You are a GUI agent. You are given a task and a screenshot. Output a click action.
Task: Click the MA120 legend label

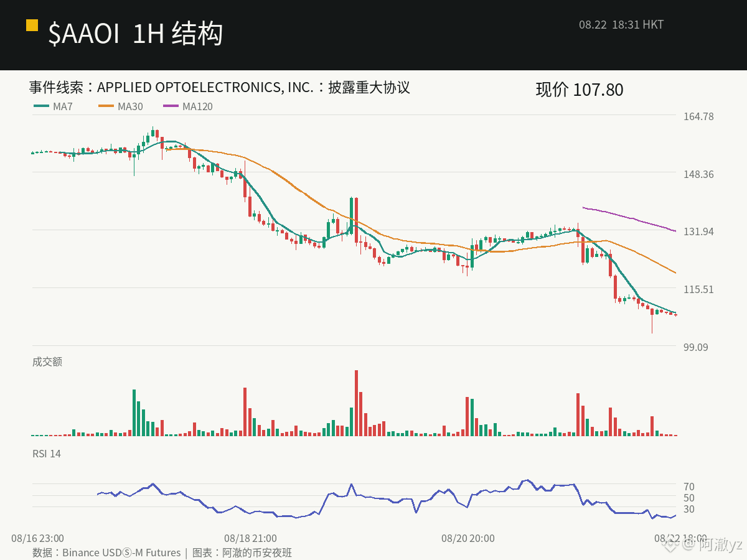[197, 106]
